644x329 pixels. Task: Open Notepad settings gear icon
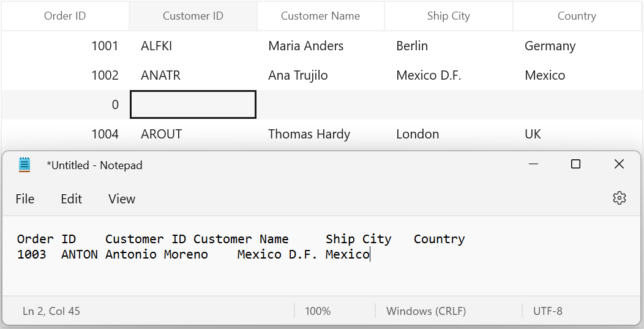(x=619, y=199)
